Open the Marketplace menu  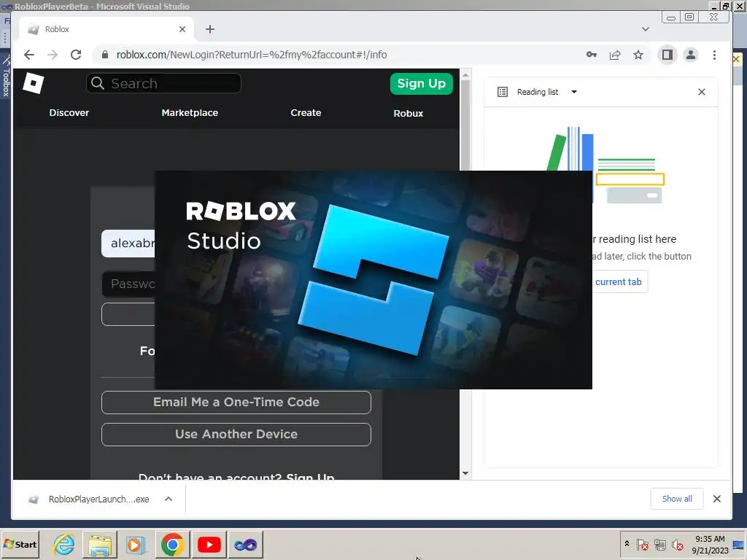(x=190, y=113)
